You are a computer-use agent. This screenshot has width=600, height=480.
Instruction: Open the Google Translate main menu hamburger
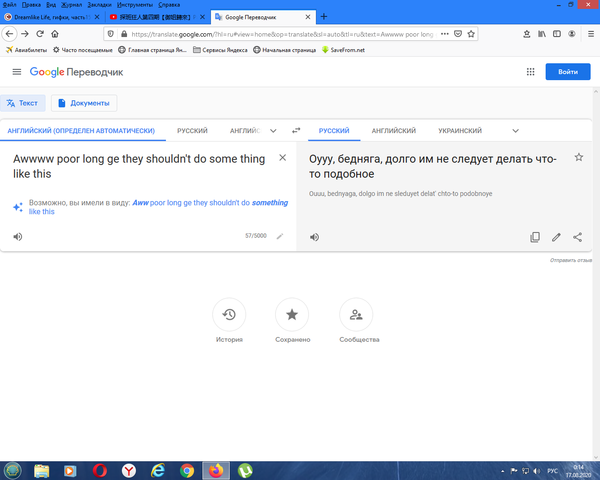point(17,72)
